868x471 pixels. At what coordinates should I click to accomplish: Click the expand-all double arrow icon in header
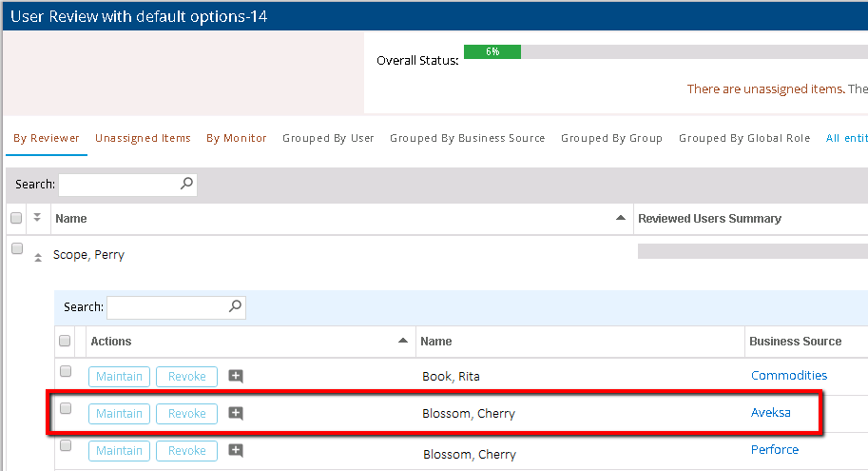point(37,218)
